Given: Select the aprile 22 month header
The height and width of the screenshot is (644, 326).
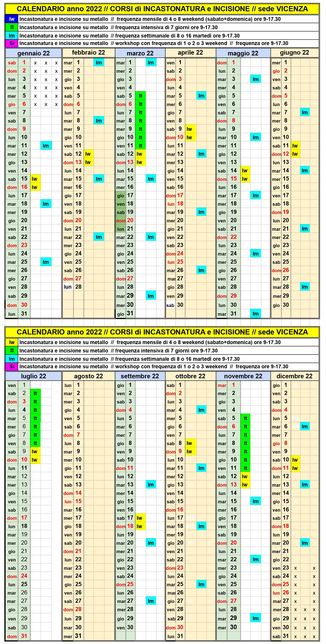Looking at the screenshot, I should coord(190,53).
